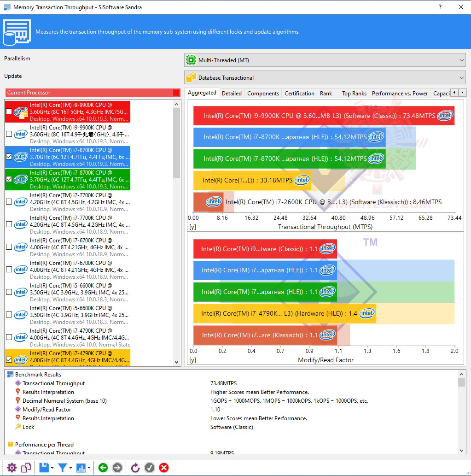The image size is (471, 476).
Task: Click the Performance per Thread section icon
Action: [x=10, y=444]
